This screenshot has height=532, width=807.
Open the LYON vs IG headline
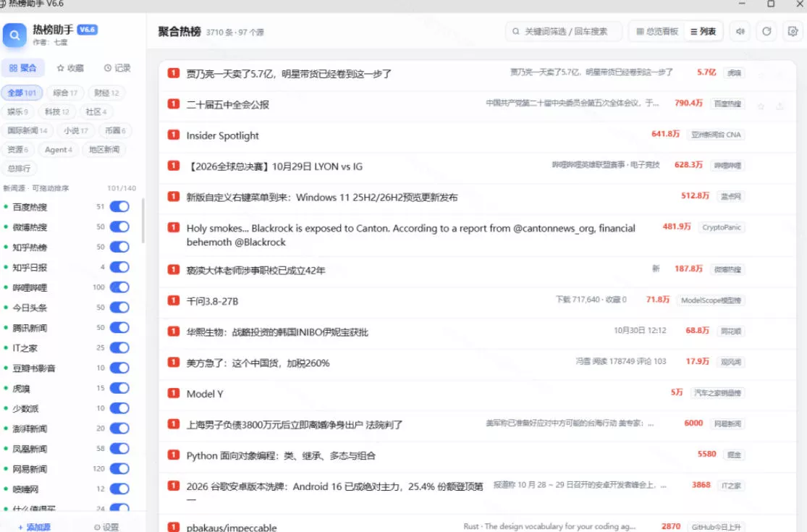point(274,166)
